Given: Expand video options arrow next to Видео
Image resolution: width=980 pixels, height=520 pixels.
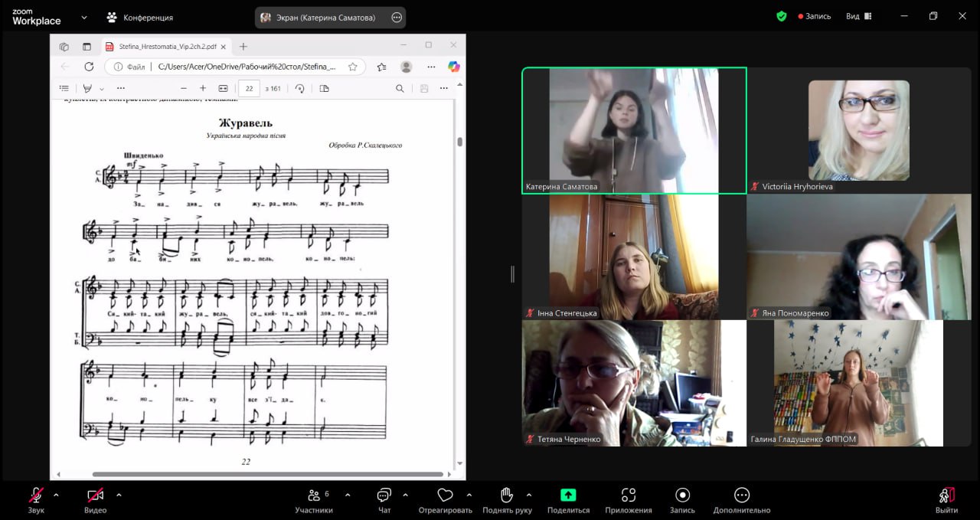Looking at the screenshot, I should point(119,495).
